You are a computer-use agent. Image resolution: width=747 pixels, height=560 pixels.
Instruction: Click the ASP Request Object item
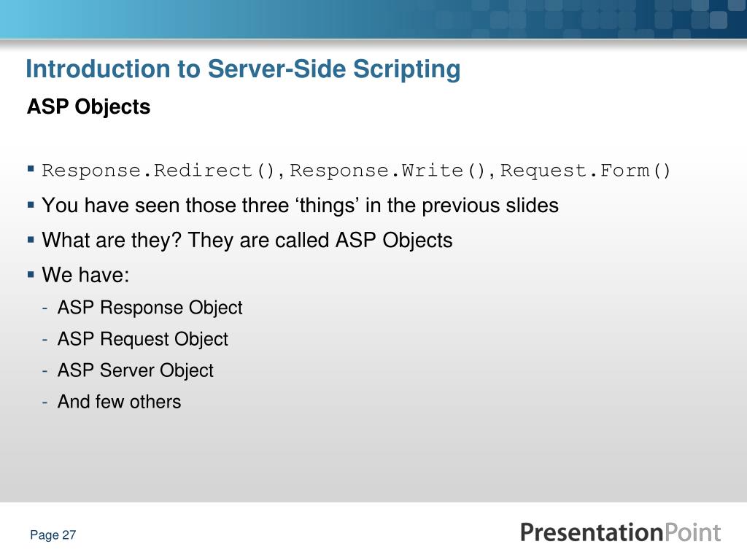(143, 340)
